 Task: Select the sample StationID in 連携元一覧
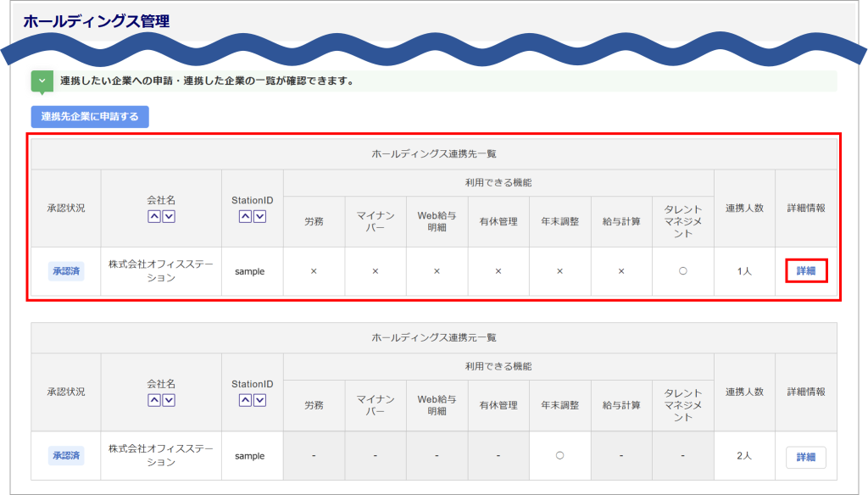250,456
